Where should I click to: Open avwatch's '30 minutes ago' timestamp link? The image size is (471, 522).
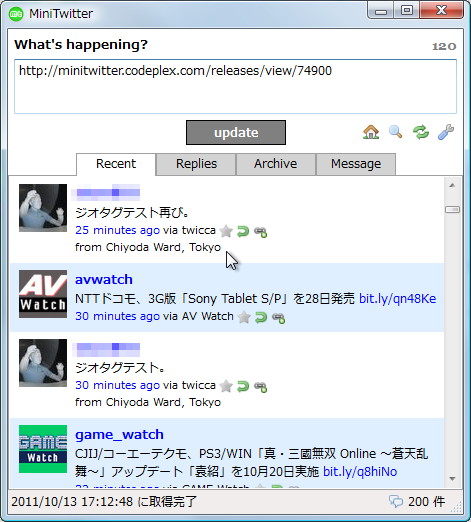[117, 316]
